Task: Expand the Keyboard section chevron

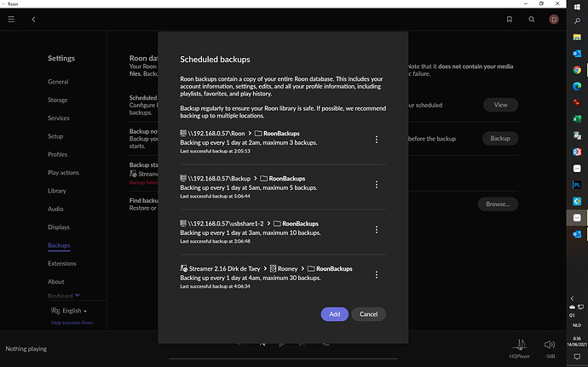Action: [x=78, y=295]
